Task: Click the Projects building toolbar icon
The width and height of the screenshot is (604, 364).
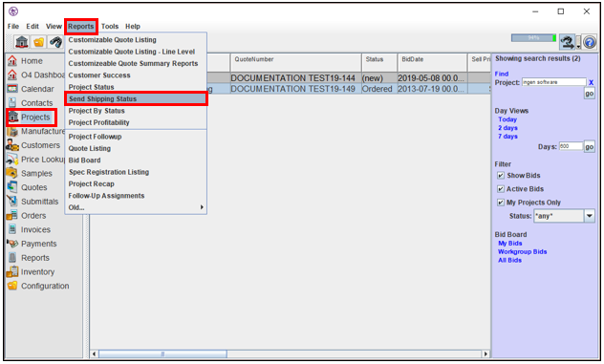Action: pyautogui.click(x=22, y=42)
